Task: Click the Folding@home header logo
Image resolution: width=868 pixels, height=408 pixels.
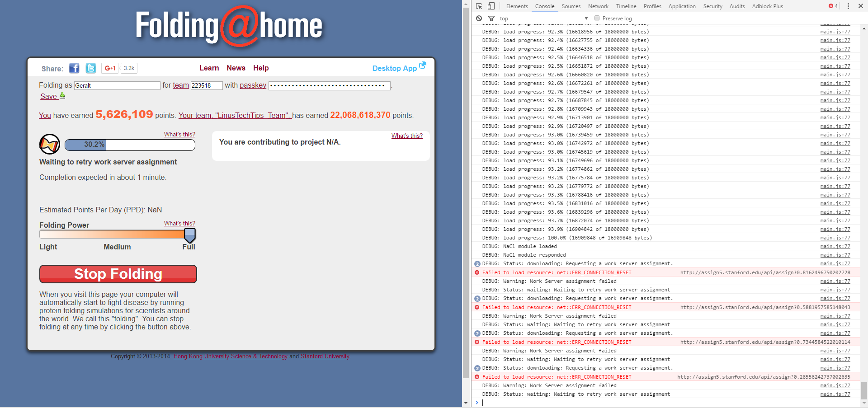Action: tap(229, 26)
